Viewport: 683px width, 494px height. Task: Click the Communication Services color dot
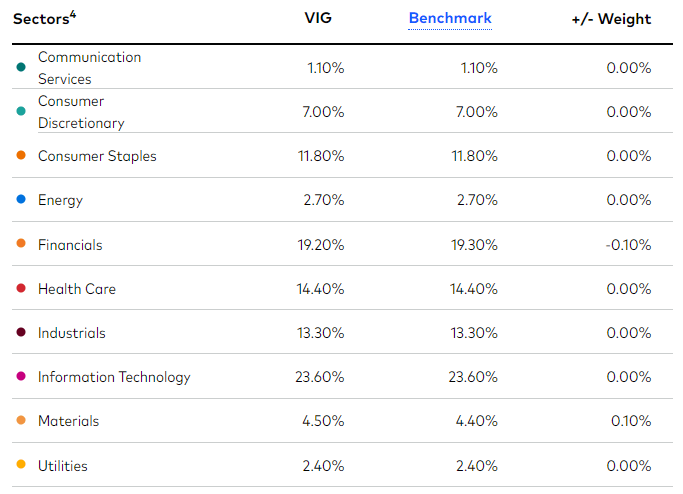(21, 68)
